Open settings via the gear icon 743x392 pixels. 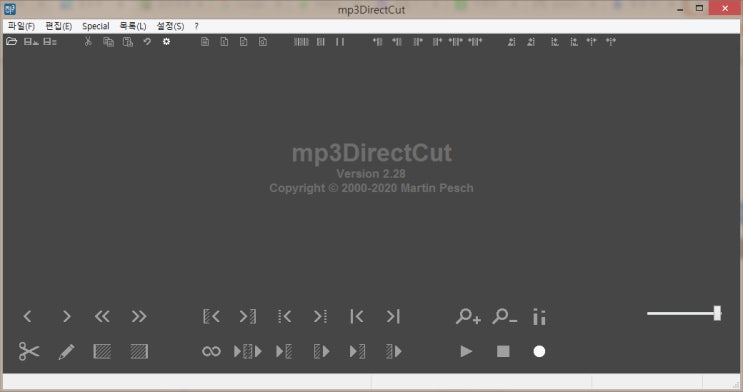point(166,42)
